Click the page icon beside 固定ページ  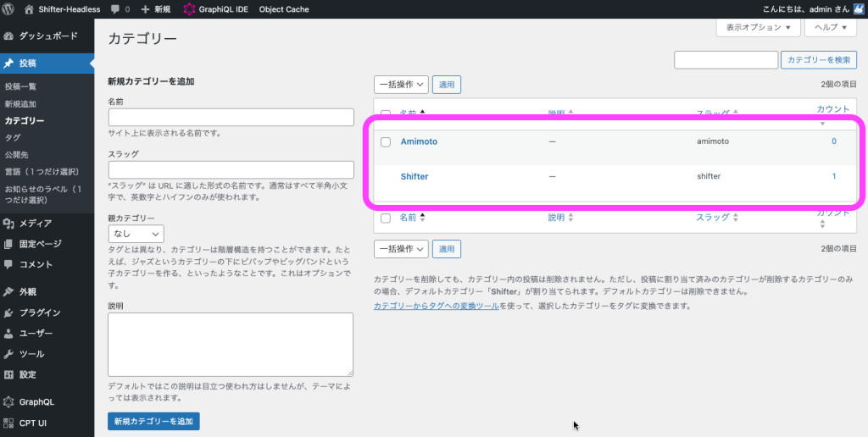click(8, 243)
